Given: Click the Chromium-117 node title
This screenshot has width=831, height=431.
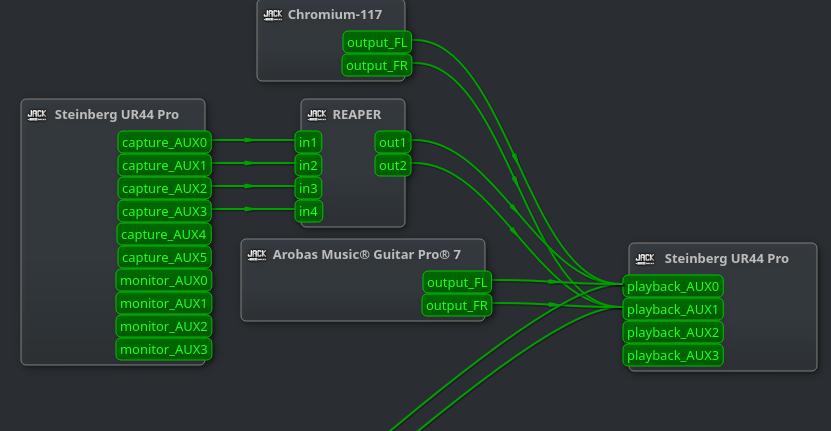Looking at the screenshot, I should coord(335,15).
